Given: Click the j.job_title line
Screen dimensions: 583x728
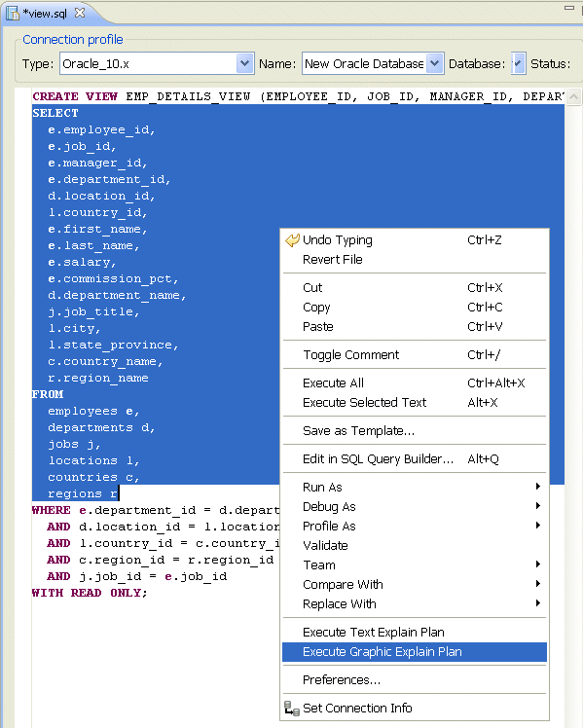Looking at the screenshot, I should click(x=93, y=312).
